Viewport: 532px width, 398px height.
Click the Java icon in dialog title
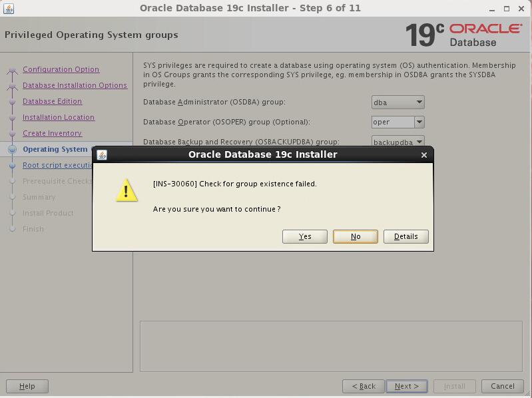(x=102, y=154)
